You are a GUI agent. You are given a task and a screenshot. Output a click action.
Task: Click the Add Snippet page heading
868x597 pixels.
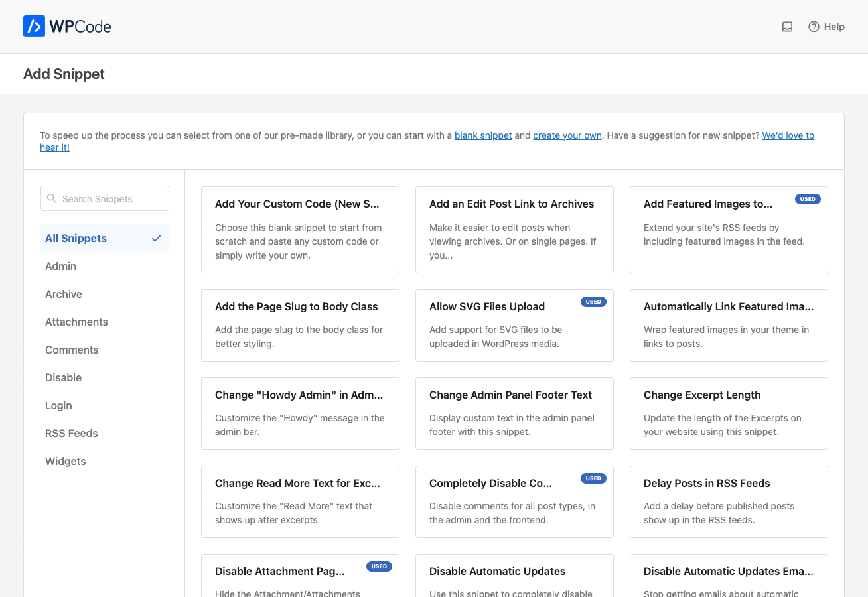(x=64, y=74)
